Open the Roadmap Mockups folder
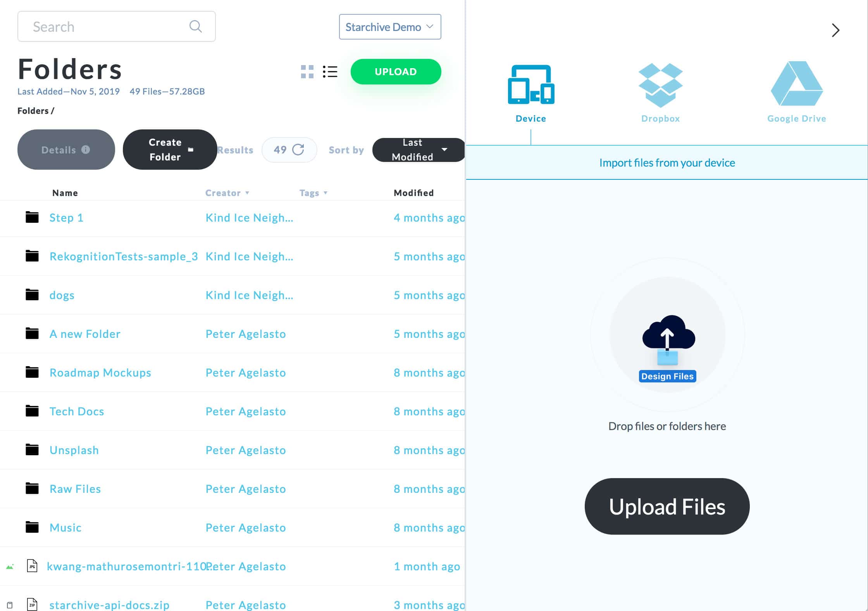The image size is (868, 611). tap(100, 373)
